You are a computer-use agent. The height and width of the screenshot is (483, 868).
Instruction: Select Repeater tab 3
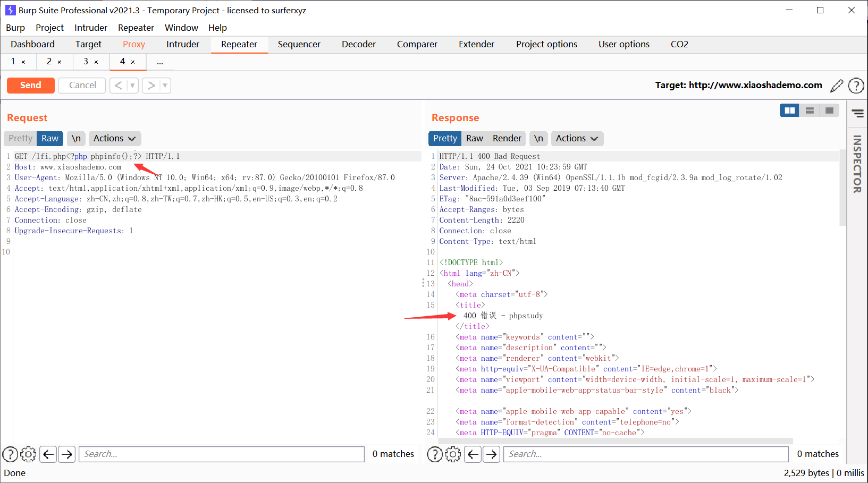[86, 62]
